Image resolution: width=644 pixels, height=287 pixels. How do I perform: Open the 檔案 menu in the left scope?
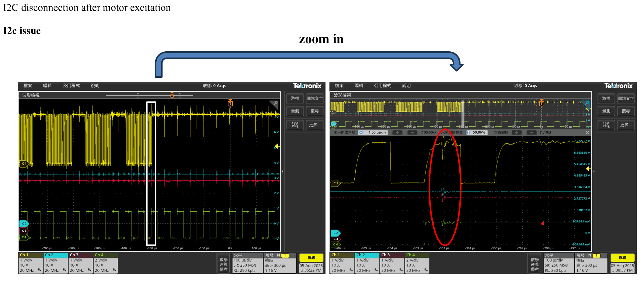[28, 86]
